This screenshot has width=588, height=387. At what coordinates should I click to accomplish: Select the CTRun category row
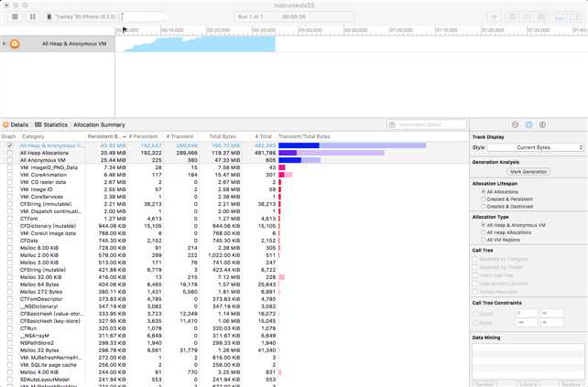(x=234, y=328)
